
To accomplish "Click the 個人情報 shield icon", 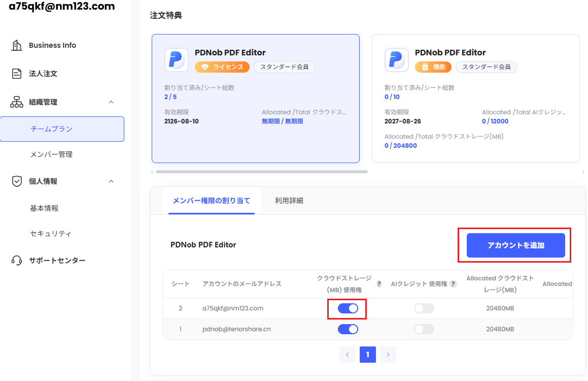I will [17, 181].
